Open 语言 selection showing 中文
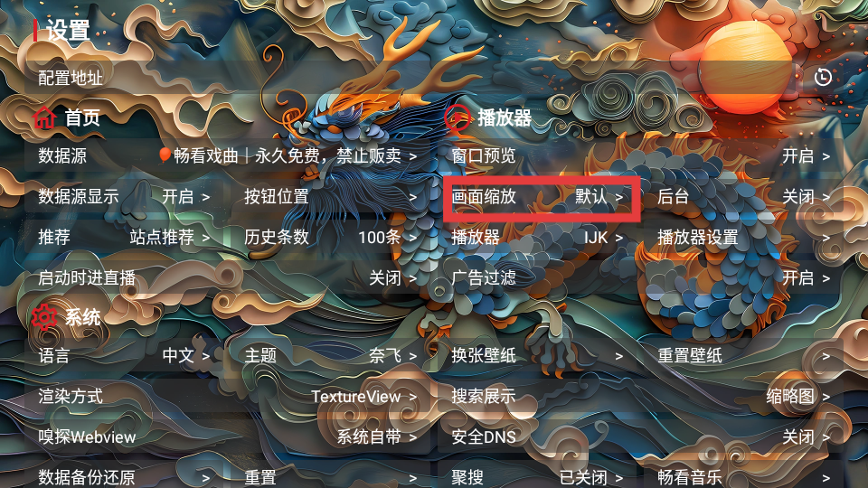868x488 pixels. 124,355
